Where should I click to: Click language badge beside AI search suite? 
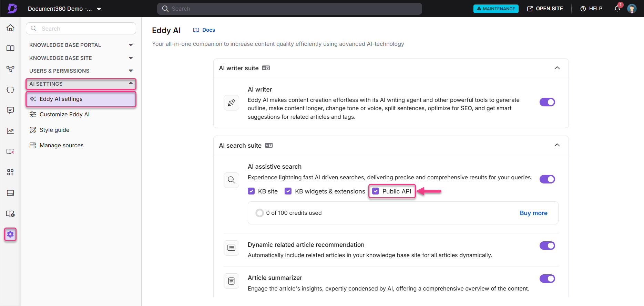pyautogui.click(x=269, y=146)
